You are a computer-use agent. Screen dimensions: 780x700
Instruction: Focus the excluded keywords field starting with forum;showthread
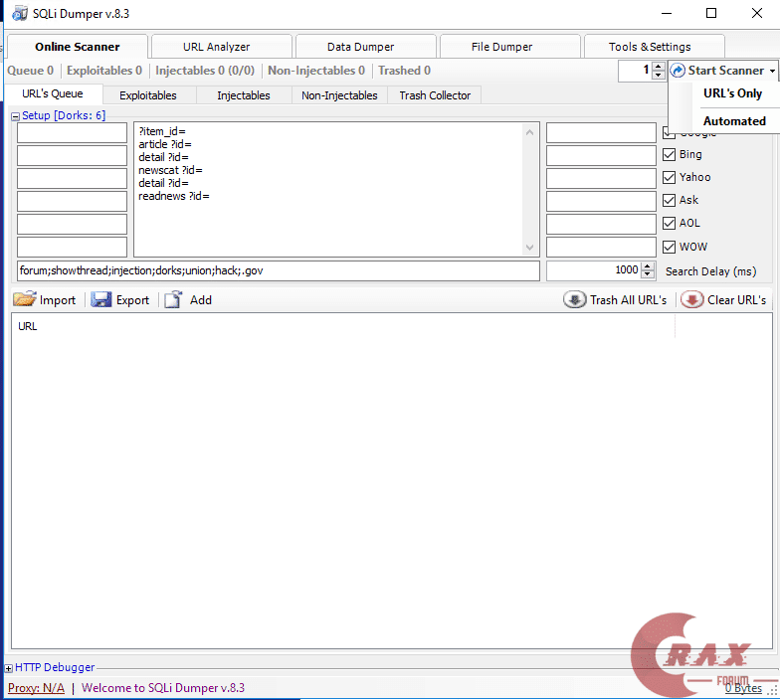pyautogui.click(x=279, y=270)
